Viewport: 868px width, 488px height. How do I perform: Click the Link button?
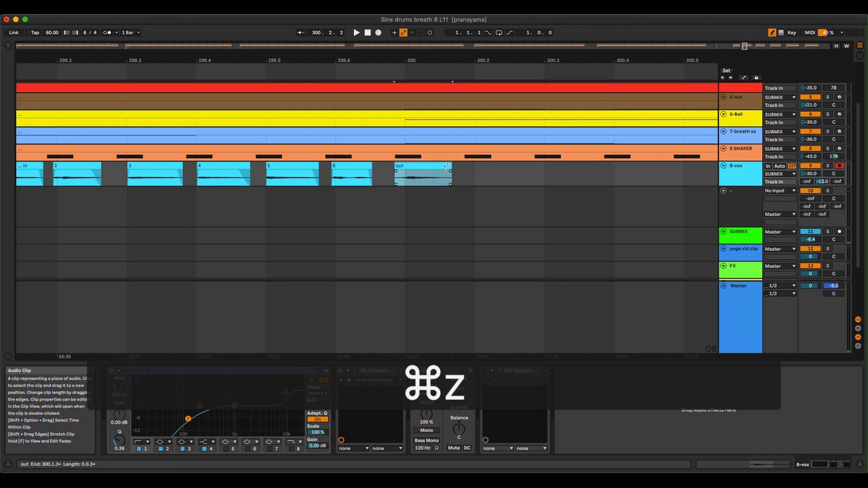(x=14, y=33)
